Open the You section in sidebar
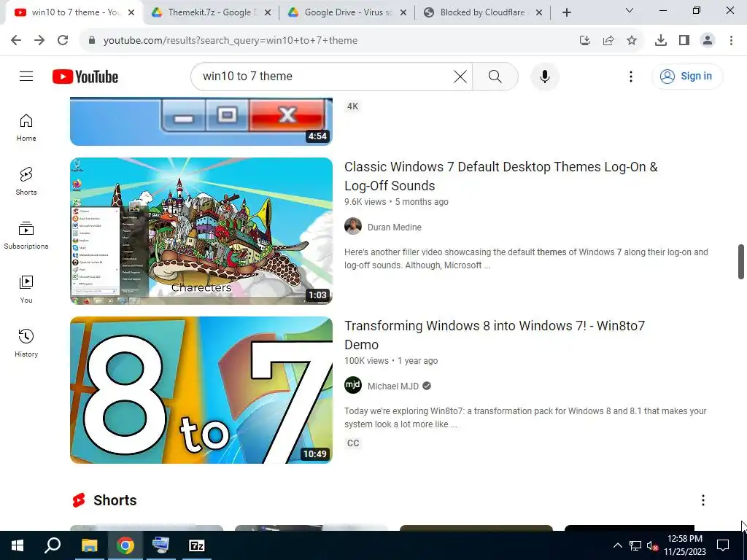The width and height of the screenshot is (747, 560). point(26,289)
